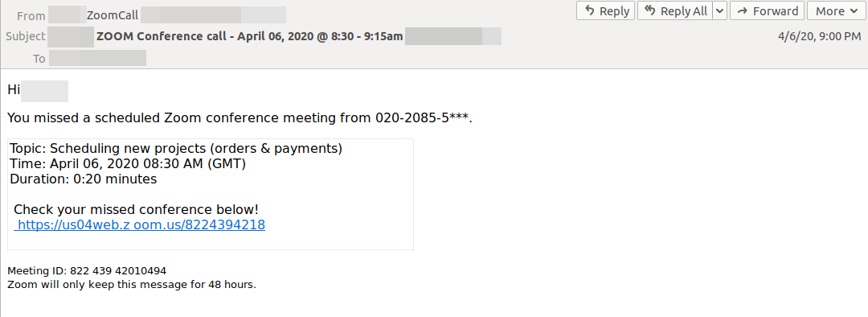Image resolution: width=868 pixels, height=317 pixels.
Task: Click the ZOOM Conference call subject text
Action: click(x=250, y=36)
